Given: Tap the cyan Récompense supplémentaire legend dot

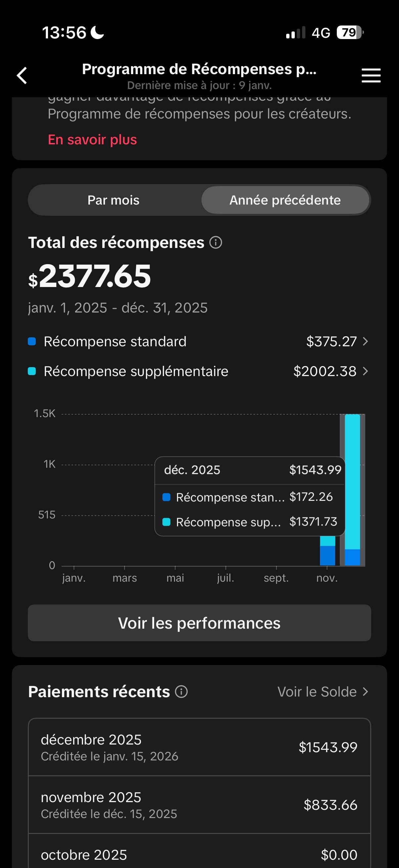Looking at the screenshot, I should click(x=32, y=371).
